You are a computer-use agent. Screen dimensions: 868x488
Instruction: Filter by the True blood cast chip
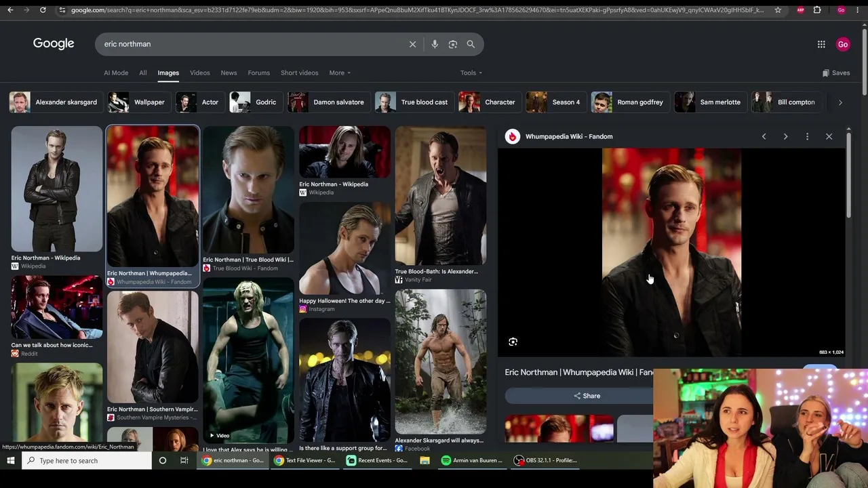pos(414,102)
